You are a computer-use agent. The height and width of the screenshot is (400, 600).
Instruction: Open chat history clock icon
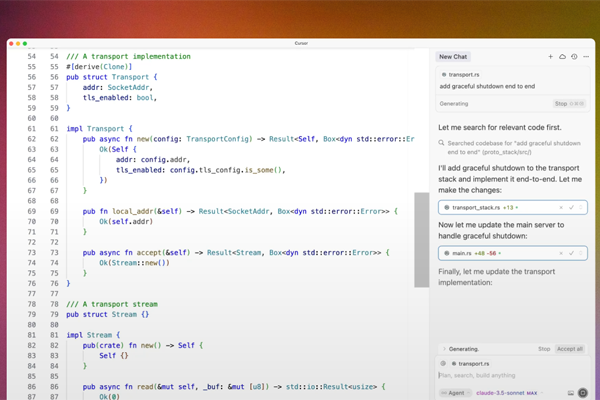[573, 57]
